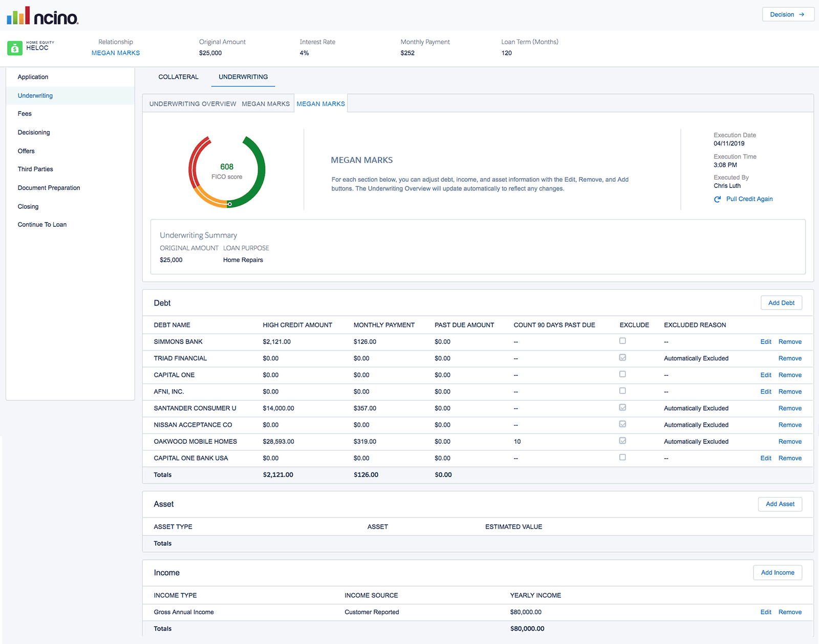Remove the SIMMONS BANK debt
819x644 pixels.
(790, 342)
